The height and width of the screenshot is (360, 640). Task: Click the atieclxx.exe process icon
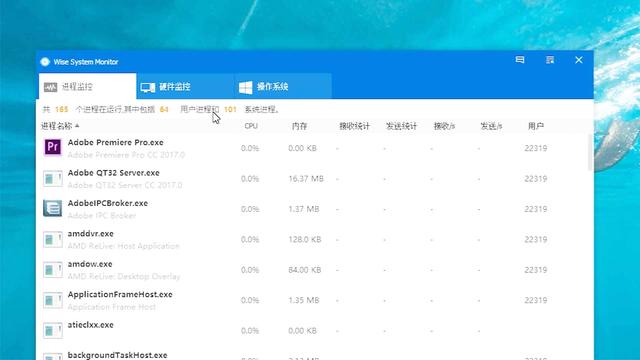(53, 331)
